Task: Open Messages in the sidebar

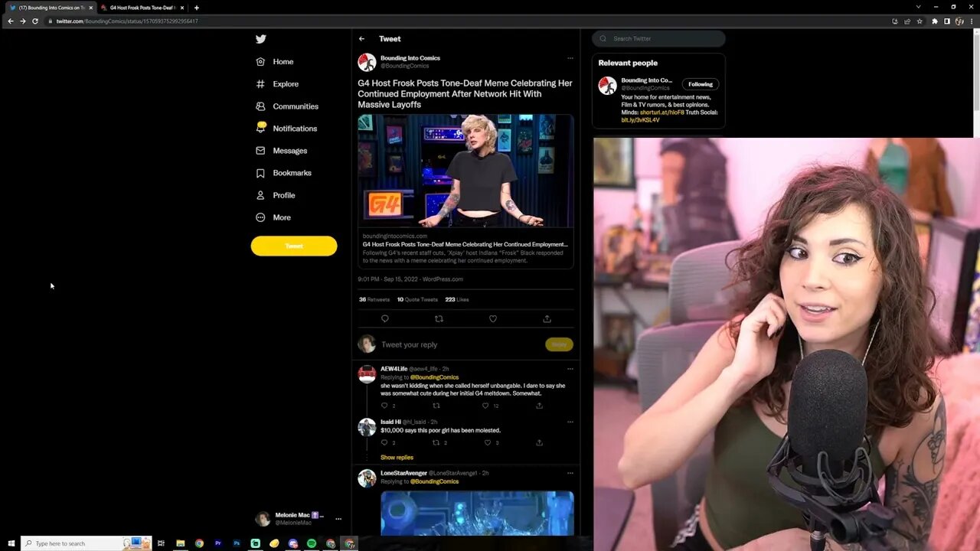Action: tap(282, 151)
